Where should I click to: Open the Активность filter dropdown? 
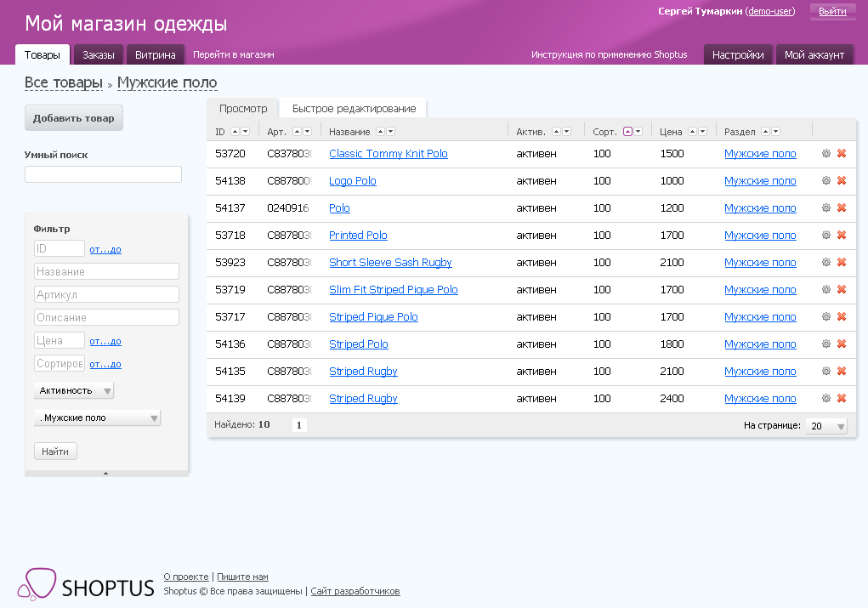pos(74,390)
